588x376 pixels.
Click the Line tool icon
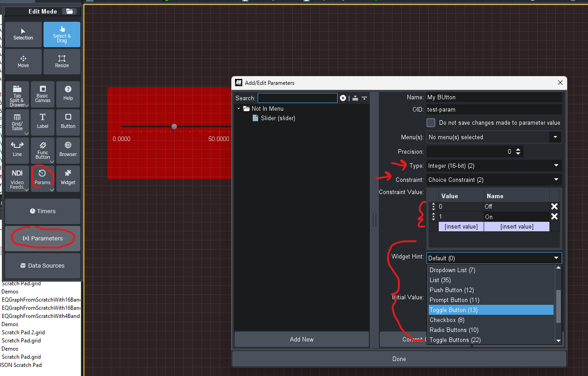[x=17, y=150]
